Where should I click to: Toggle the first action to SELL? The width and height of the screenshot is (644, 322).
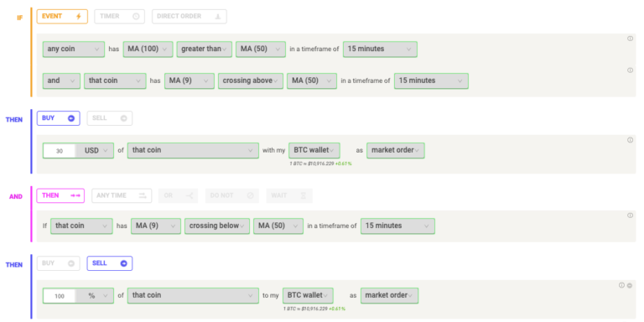click(x=110, y=118)
